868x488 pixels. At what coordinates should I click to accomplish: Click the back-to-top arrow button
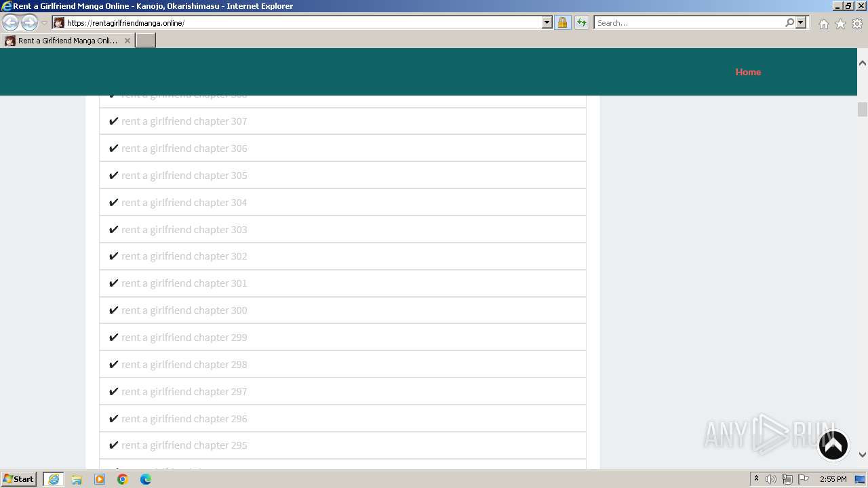tap(833, 445)
